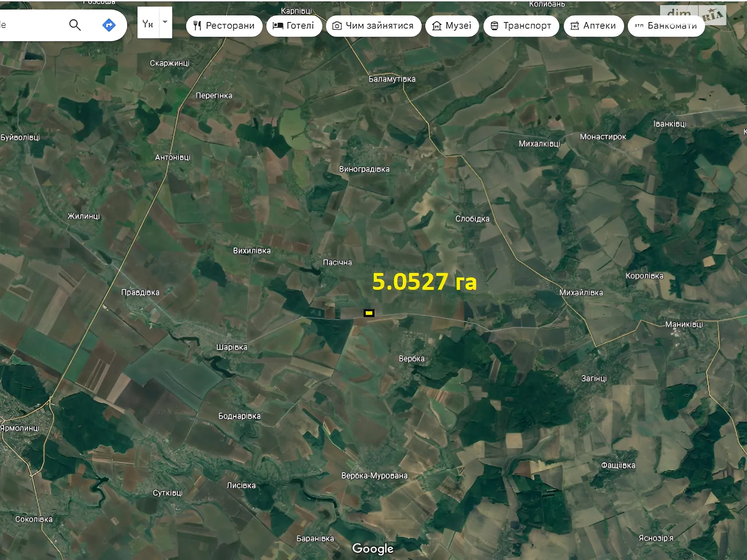Click the Google logo at the bottom
This screenshot has height=560, width=747.
373,548
